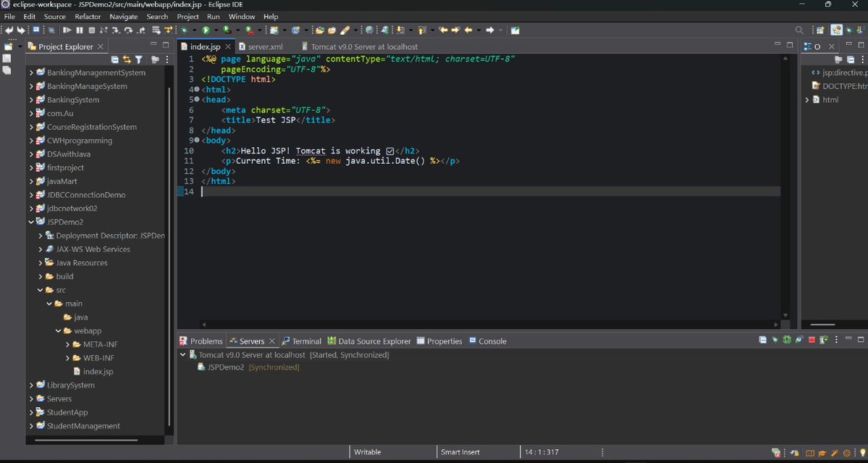
Task: Open the Run button dropdown arrow
Action: [216, 30]
